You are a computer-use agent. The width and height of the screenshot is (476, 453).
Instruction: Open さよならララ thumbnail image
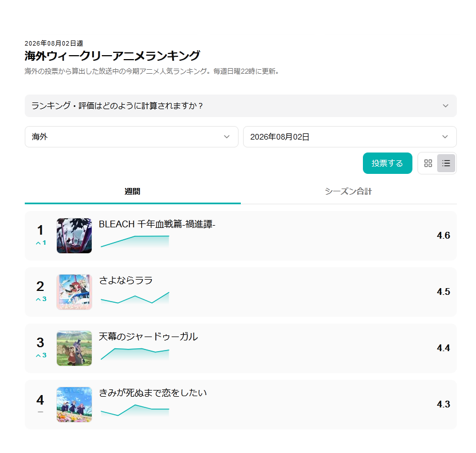tap(74, 292)
